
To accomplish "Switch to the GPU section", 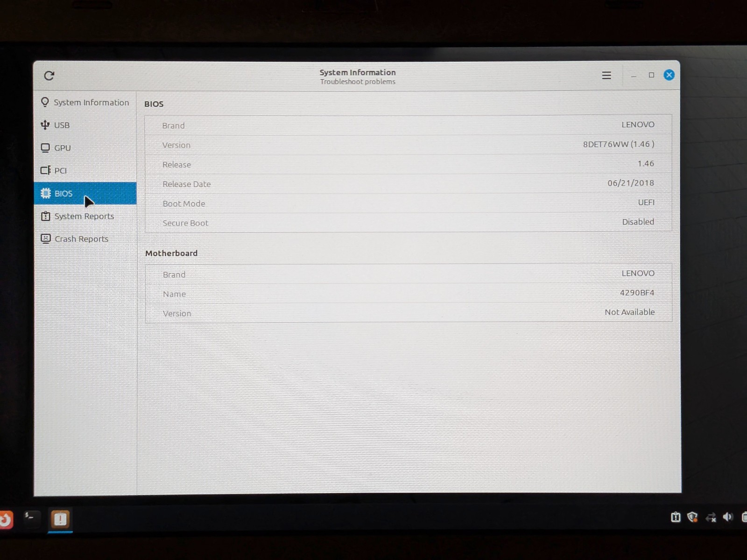I will tap(85, 148).
